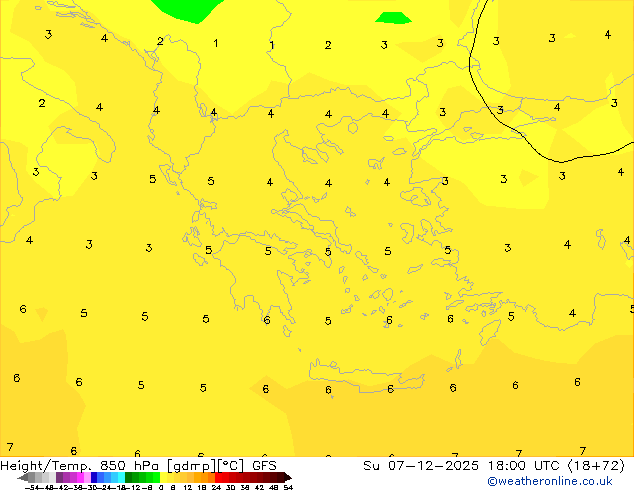Click the [°C] unit label in title

pyautogui.click(x=229, y=466)
